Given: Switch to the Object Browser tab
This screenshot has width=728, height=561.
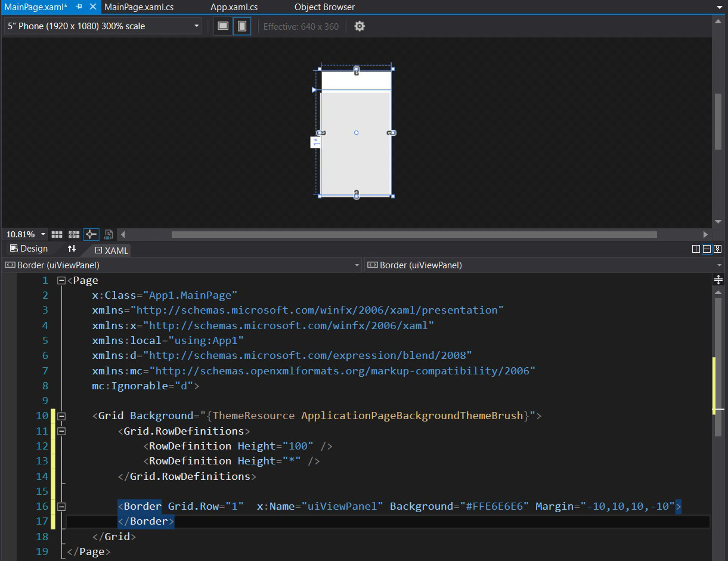Looking at the screenshot, I should click(x=324, y=7).
